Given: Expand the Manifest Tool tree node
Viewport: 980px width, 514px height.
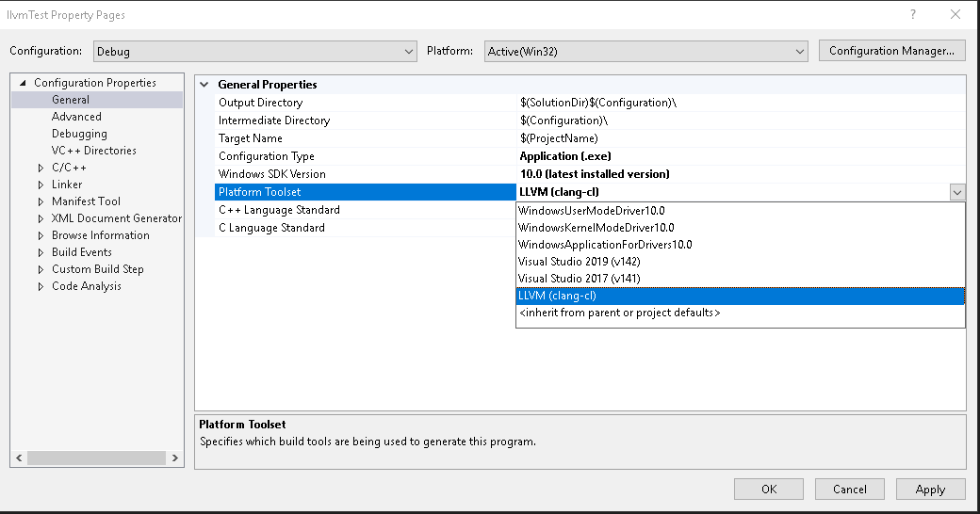Looking at the screenshot, I should (x=41, y=201).
